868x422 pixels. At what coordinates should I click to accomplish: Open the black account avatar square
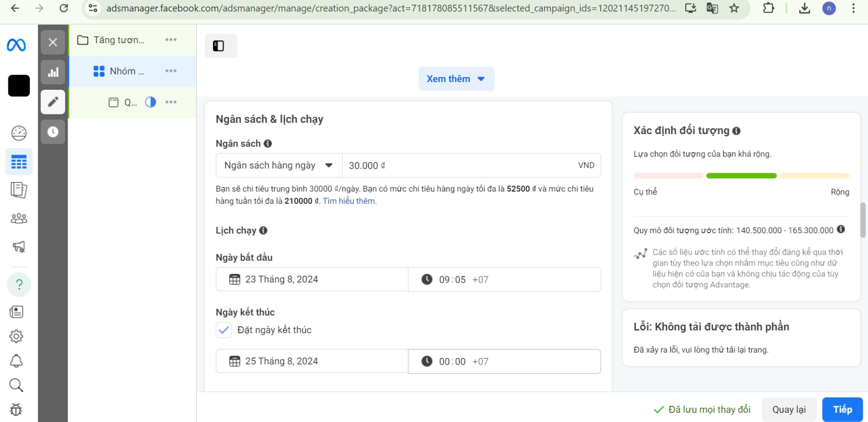(19, 85)
